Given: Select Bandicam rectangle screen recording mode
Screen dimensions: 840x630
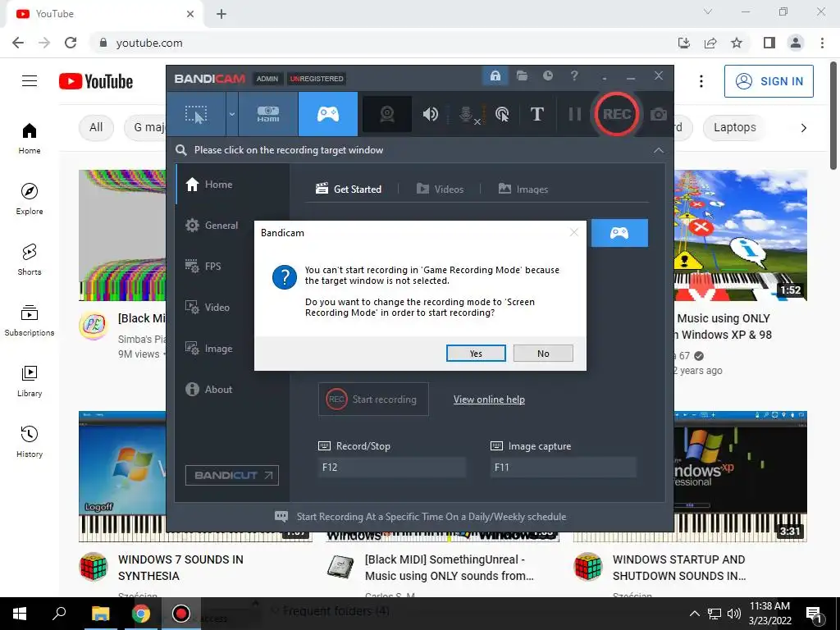Looking at the screenshot, I should pos(196,114).
